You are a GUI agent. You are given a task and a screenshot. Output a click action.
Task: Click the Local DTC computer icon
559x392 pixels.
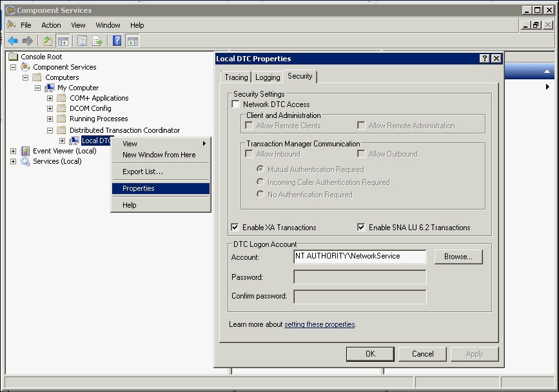tap(74, 141)
